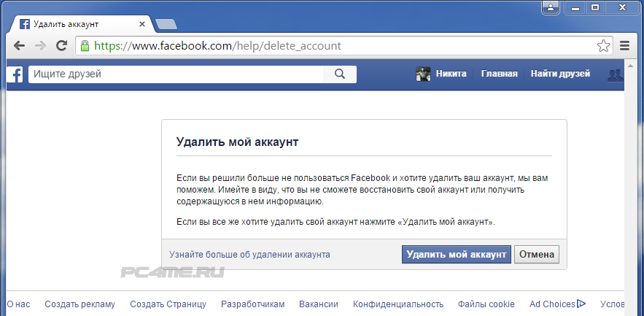Click the scrollbar up arrow
644x316 pixels.
[629, 64]
